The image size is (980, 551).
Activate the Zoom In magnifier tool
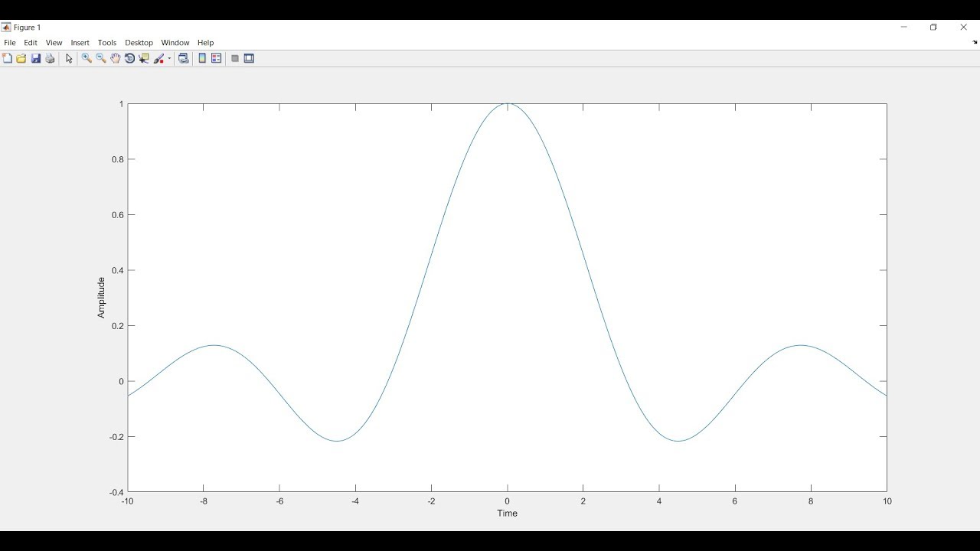click(x=87, y=58)
